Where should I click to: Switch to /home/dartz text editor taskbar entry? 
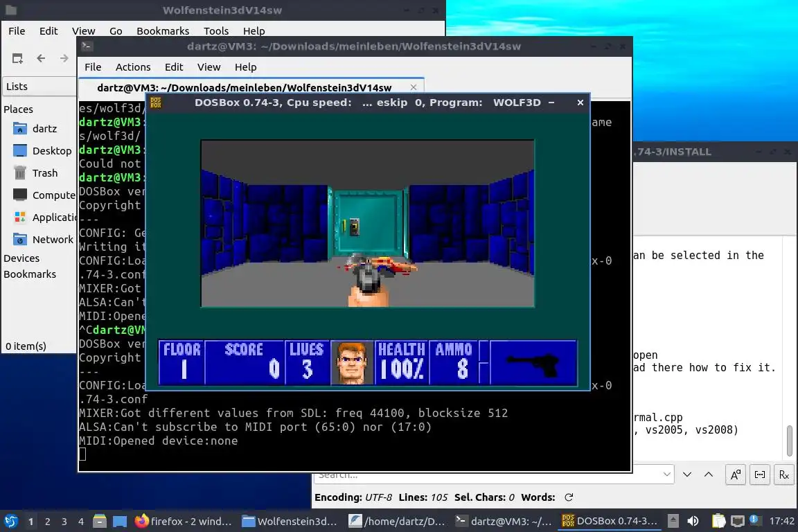coord(397,521)
